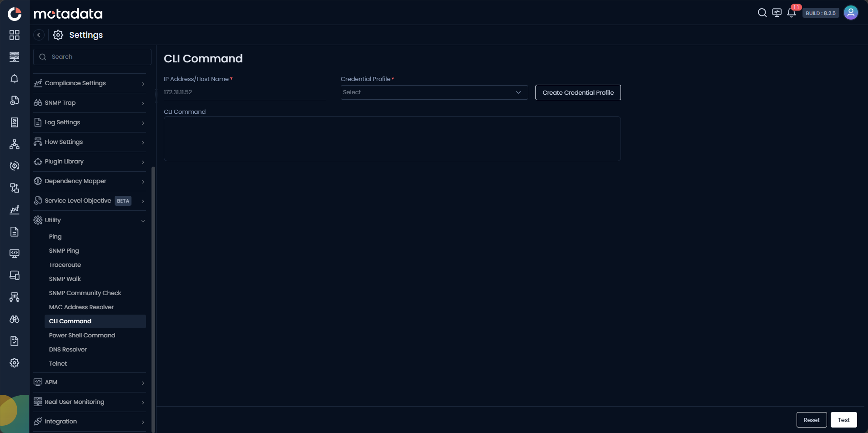Click the settings Search field
Image resolution: width=868 pixels, height=433 pixels.
pyautogui.click(x=92, y=57)
